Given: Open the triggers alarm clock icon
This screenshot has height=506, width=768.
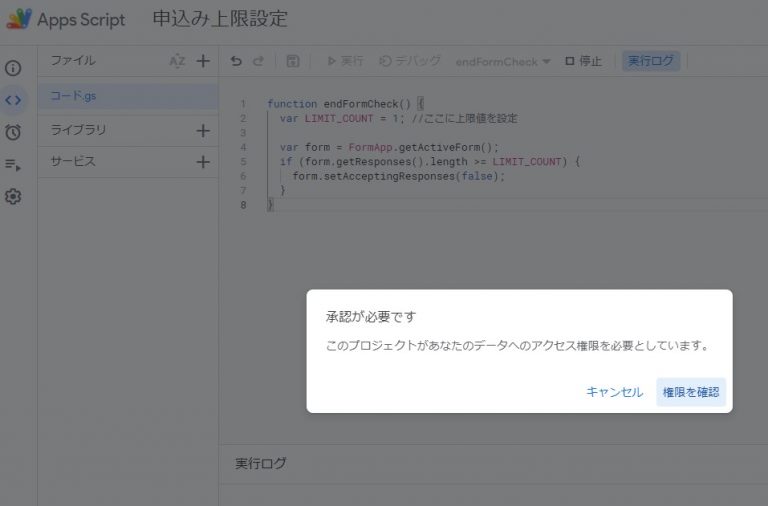Looking at the screenshot, I should click(x=13, y=132).
